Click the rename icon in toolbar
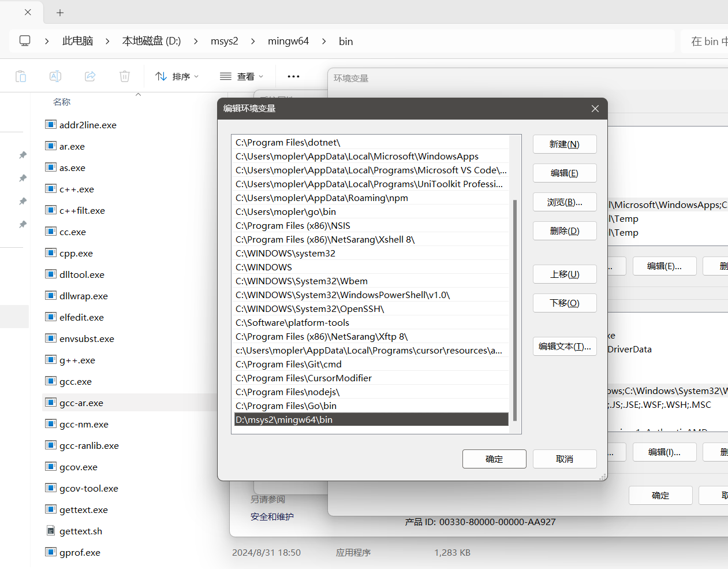728x569 pixels. pyautogui.click(x=55, y=76)
